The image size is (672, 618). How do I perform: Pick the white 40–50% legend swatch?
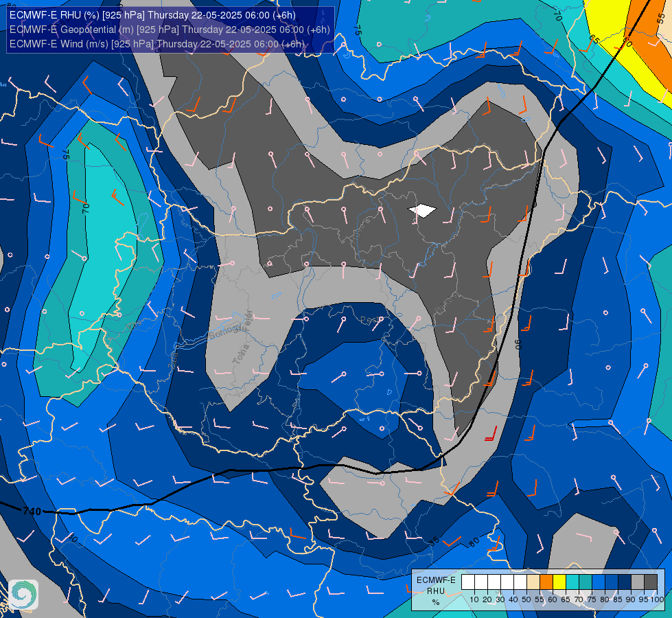click(520, 582)
